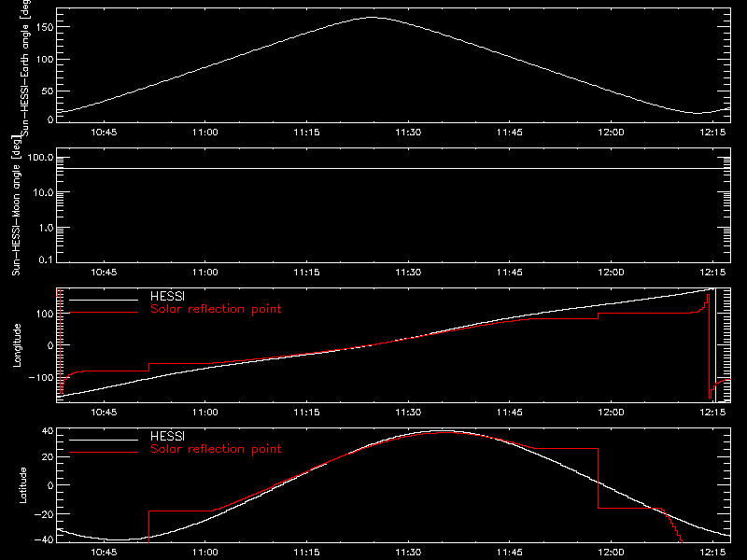Image resolution: width=747 pixels, height=560 pixels.
Task: Click the 150 tick on Earth angle axis
Action: point(44,27)
